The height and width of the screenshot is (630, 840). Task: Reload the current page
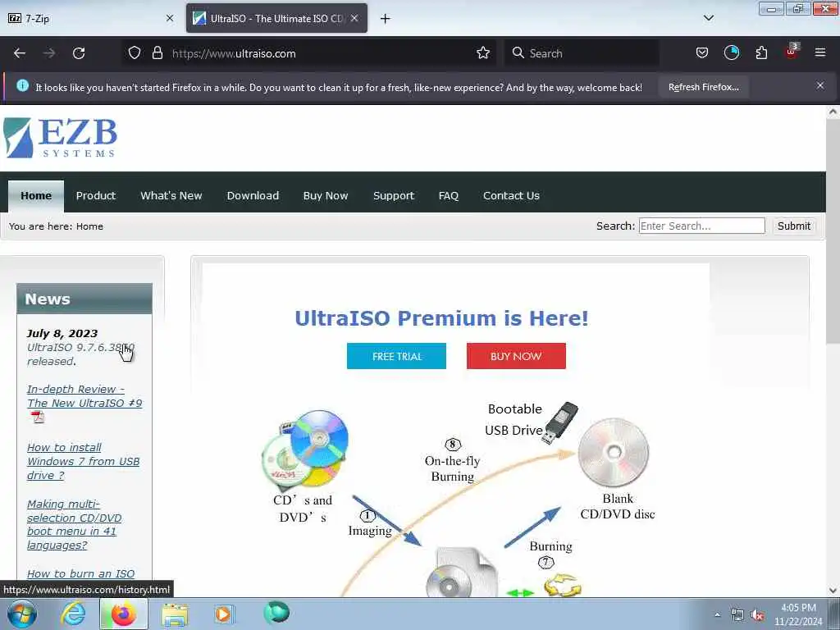click(x=79, y=53)
